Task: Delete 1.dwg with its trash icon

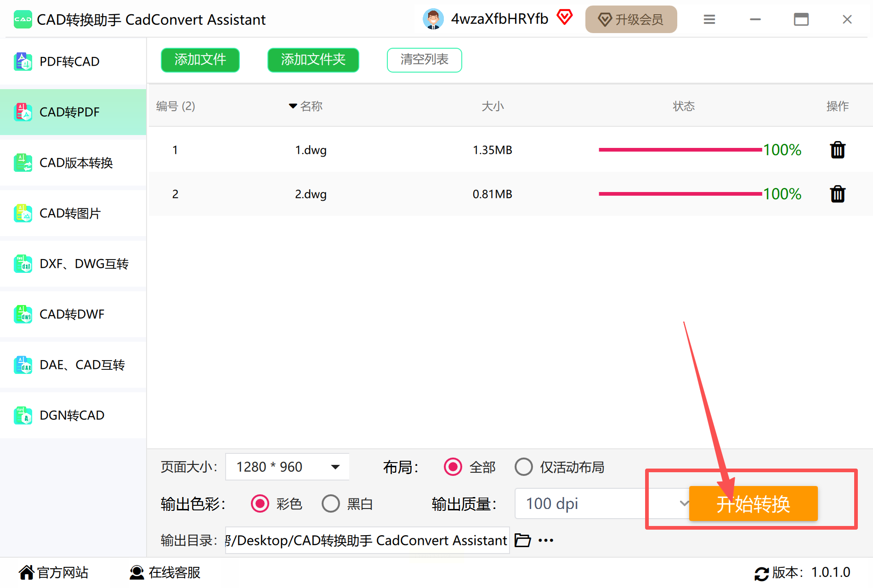Action: (838, 150)
